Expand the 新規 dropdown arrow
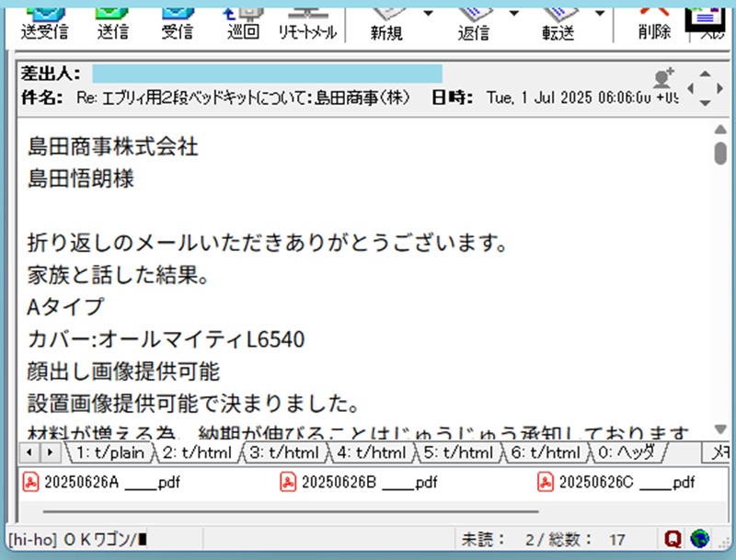This screenshot has height=560, width=736. point(429,14)
